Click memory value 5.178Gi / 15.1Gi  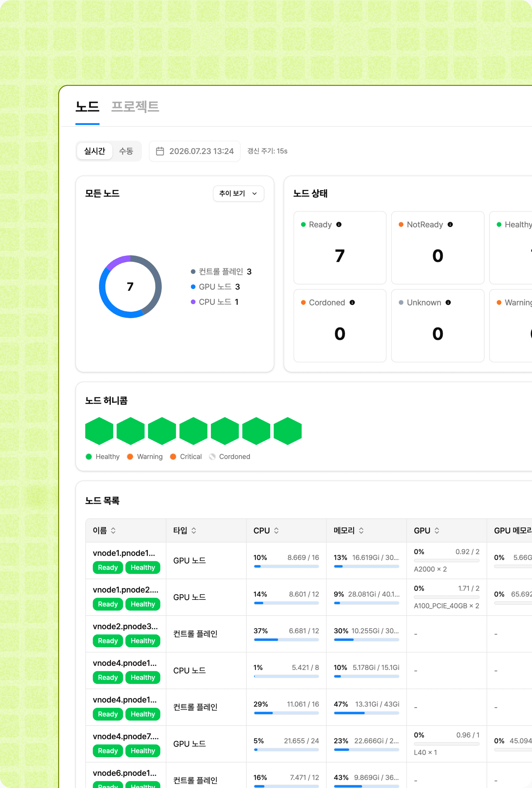click(376, 667)
